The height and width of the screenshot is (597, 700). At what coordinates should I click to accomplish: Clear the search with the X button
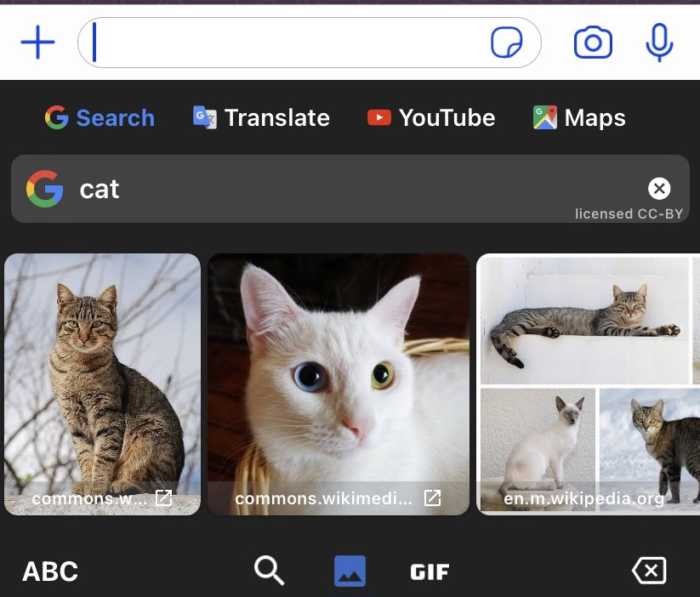659,189
